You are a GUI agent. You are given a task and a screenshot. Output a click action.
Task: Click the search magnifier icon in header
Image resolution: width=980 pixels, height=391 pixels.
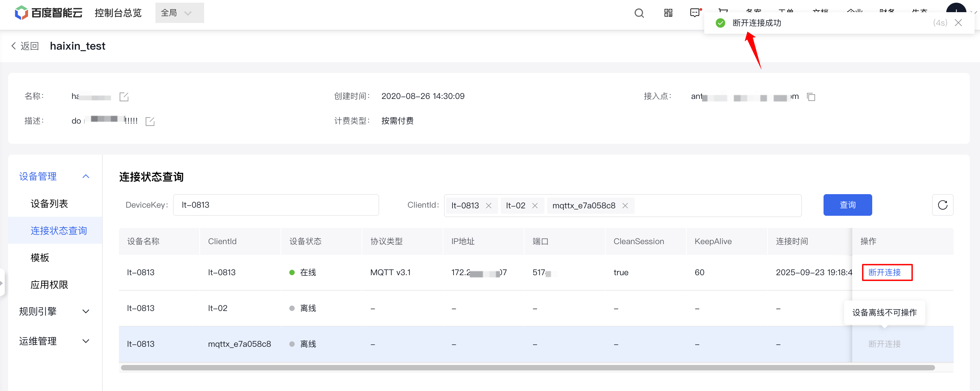(639, 13)
